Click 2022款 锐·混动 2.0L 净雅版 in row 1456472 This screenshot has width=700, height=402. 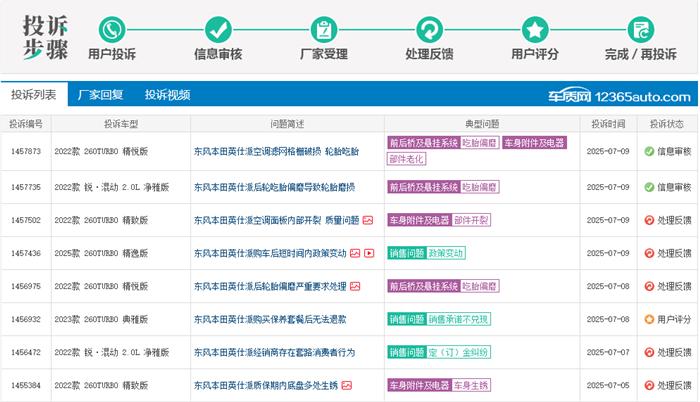click(112, 352)
